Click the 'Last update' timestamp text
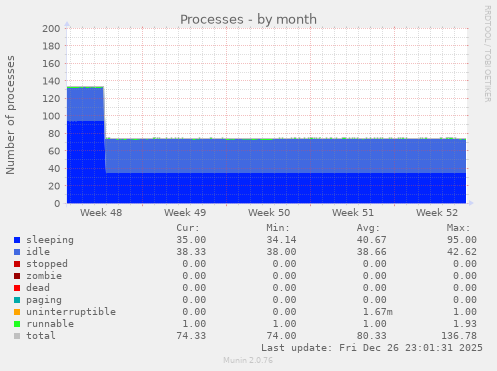The height and width of the screenshot is (371, 497). [x=372, y=348]
